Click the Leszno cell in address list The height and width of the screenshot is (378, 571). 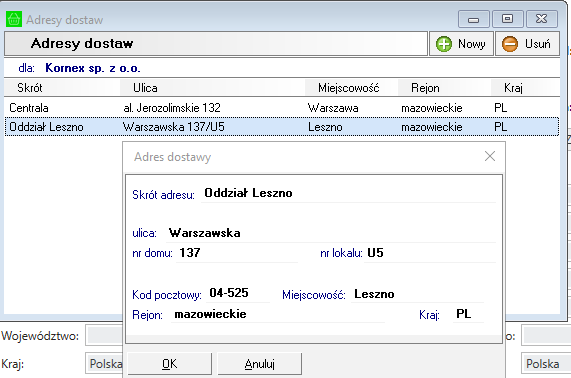pos(325,127)
